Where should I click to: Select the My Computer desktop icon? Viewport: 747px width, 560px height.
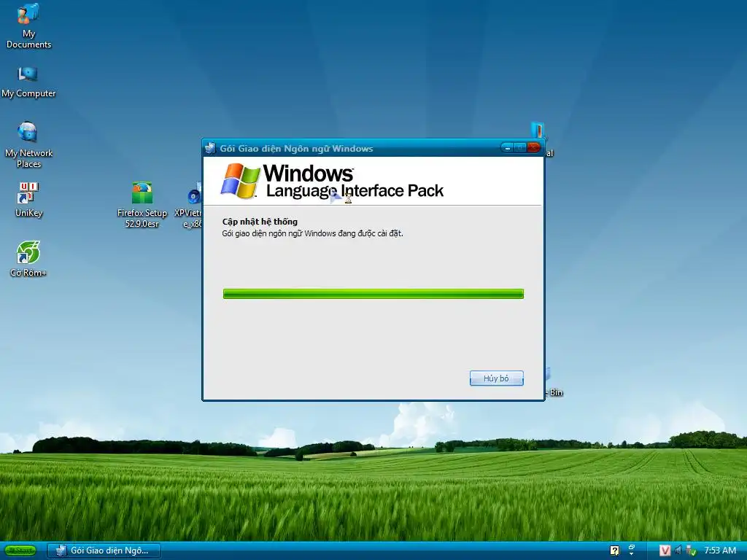[28, 82]
